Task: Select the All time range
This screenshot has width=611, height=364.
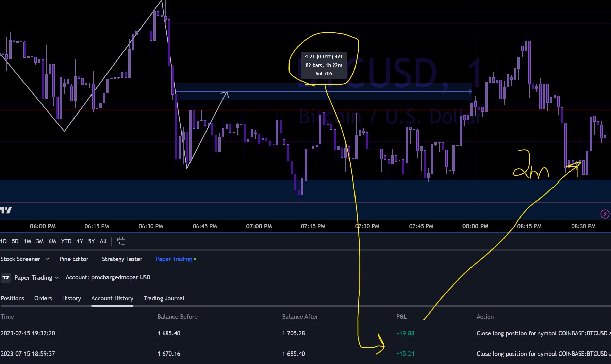Action: pyautogui.click(x=103, y=241)
